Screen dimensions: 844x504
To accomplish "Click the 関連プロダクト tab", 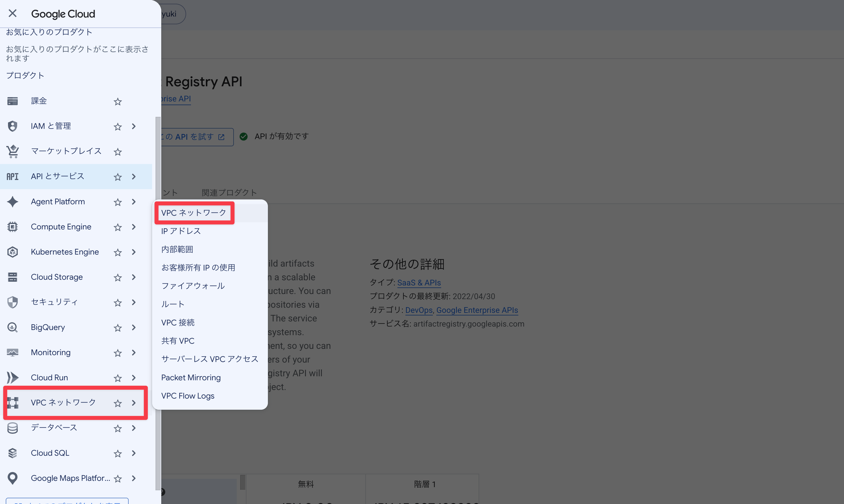I will tap(229, 193).
